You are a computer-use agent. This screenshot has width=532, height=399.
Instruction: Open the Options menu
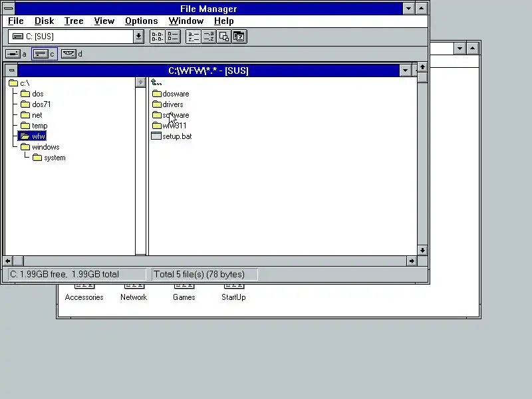point(142,21)
